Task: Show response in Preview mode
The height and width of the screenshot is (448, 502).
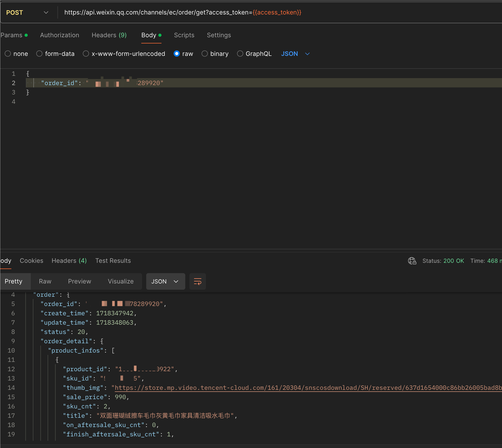Action: (79, 281)
